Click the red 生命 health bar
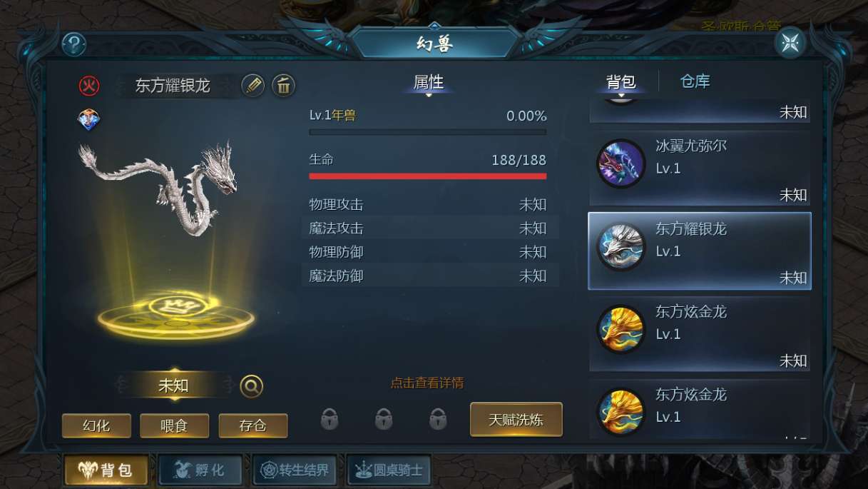 point(428,176)
